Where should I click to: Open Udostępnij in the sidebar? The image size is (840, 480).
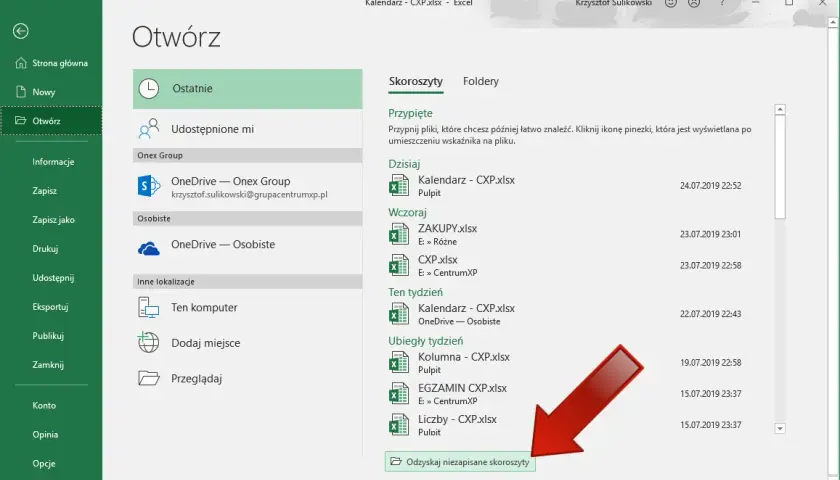click(x=53, y=278)
